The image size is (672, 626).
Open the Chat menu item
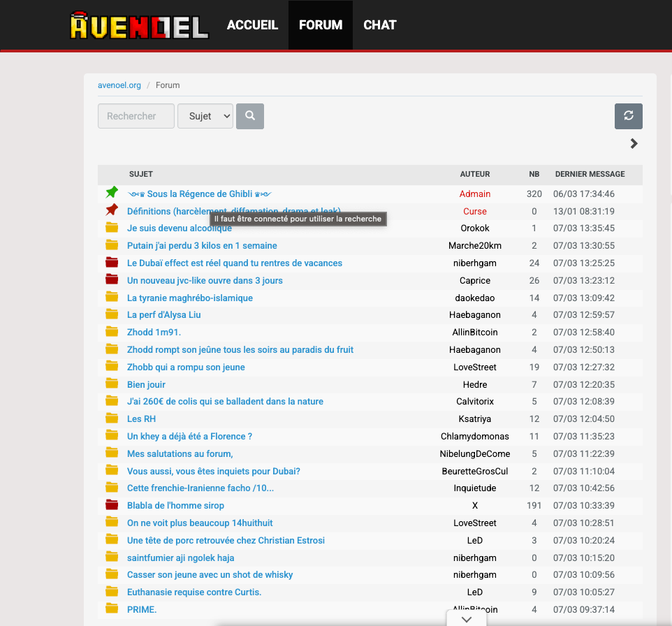[380, 25]
